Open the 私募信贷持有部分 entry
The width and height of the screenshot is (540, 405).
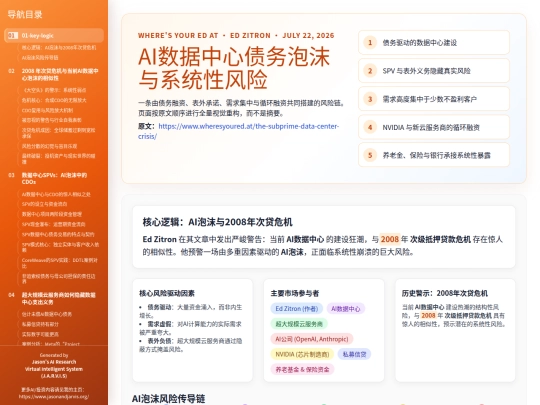click(40, 324)
